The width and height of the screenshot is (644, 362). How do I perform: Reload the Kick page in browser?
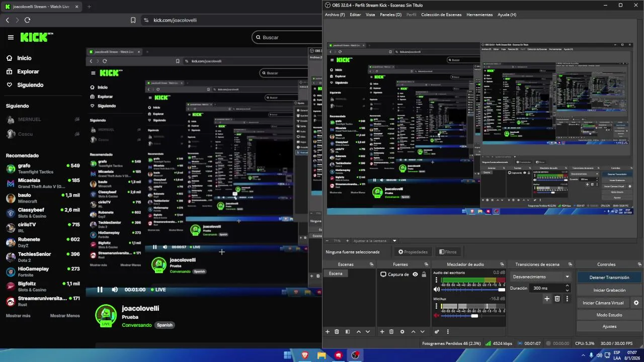pos(27,20)
